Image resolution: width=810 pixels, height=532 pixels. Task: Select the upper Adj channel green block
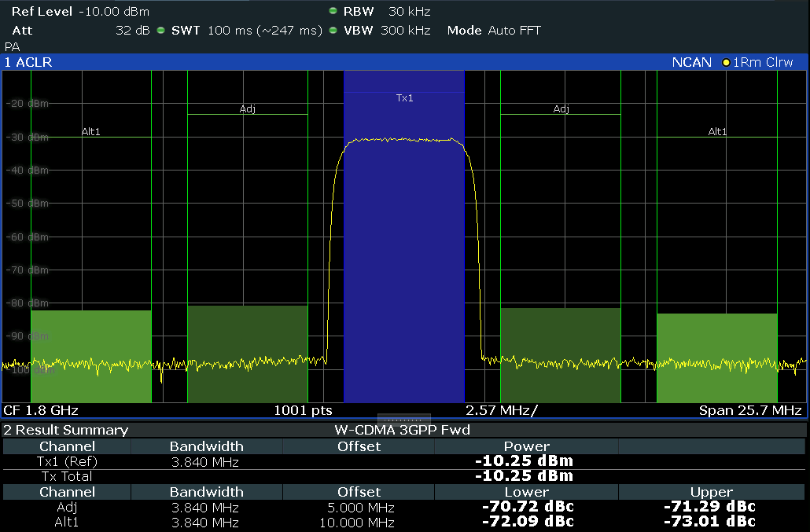tap(560, 354)
